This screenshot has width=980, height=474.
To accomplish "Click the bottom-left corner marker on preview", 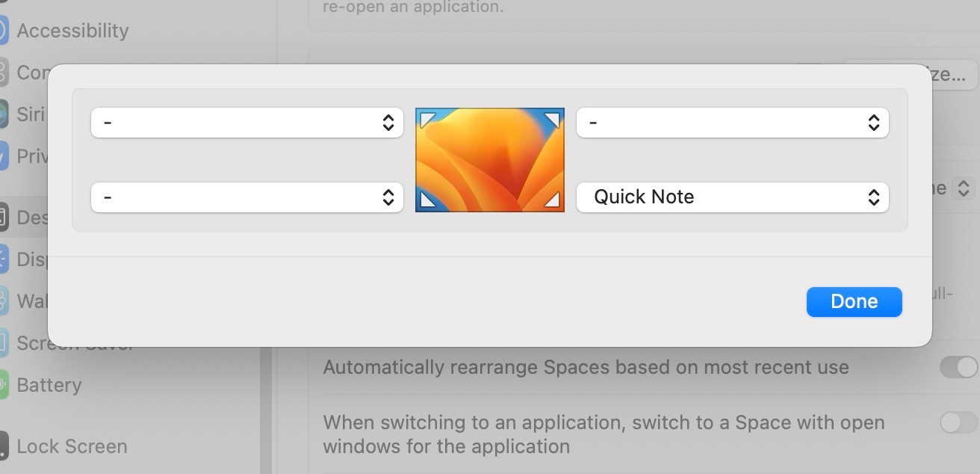I will [x=427, y=200].
